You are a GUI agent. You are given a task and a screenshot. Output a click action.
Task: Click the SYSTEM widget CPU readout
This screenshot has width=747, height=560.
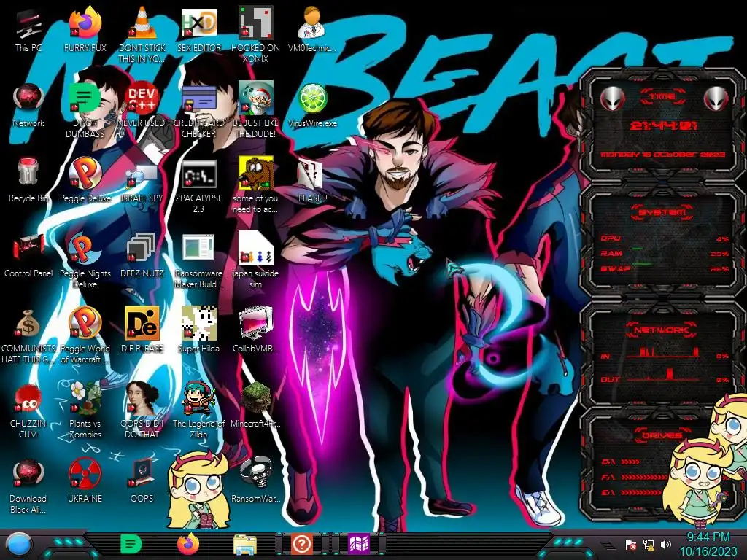point(664,238)
